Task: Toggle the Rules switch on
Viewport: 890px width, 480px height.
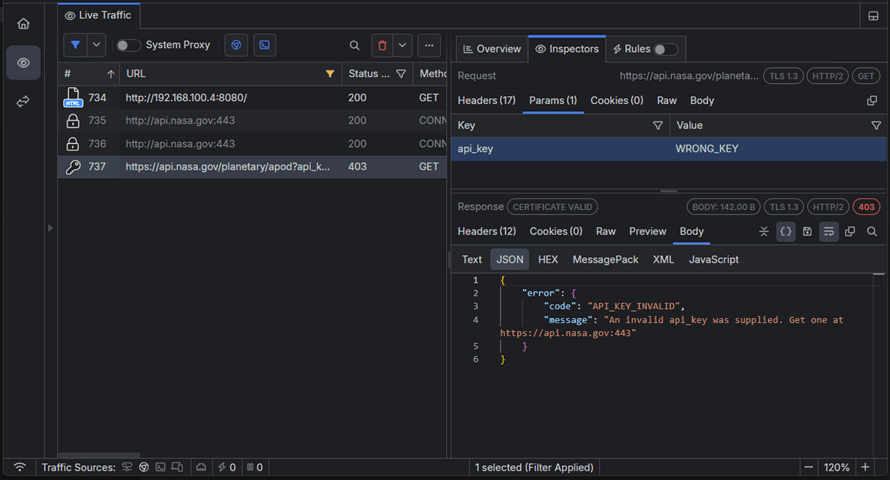Action: (x=666, y=49)
